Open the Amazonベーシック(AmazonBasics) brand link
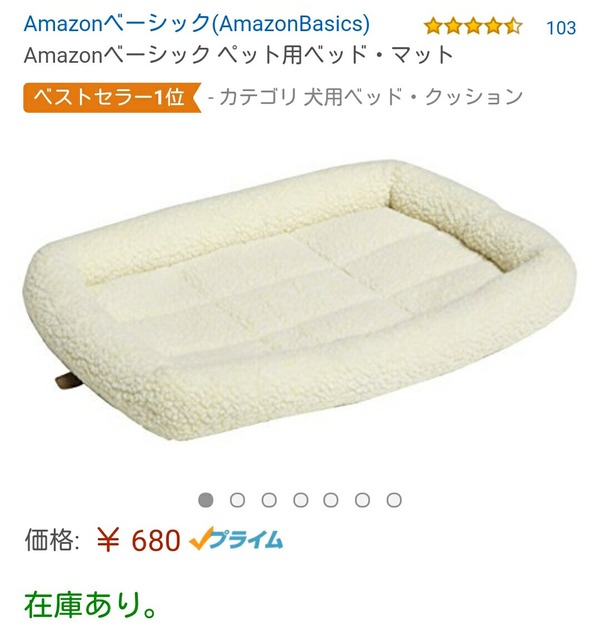 coord(197,24)
